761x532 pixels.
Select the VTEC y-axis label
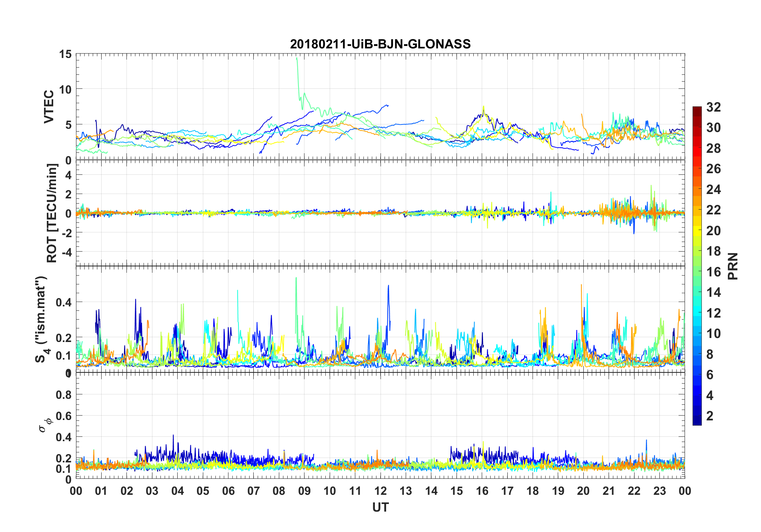click(x=49, y=107)
